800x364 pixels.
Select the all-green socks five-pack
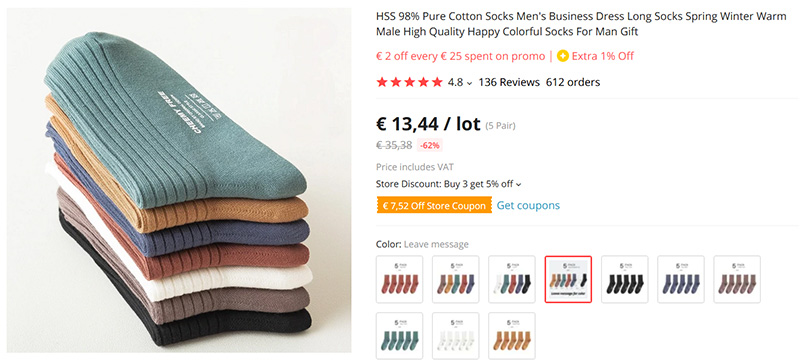point(399,336)
